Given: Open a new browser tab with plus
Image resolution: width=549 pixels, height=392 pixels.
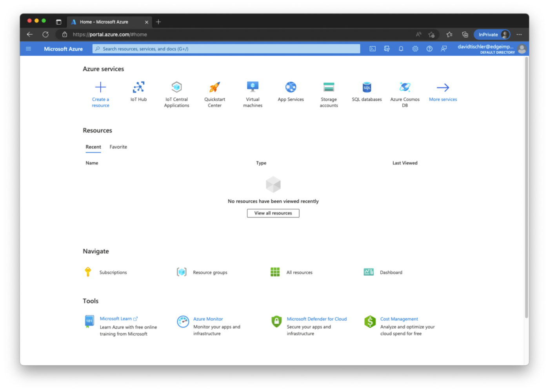Looking at the screenshot, I should (158, 22).
